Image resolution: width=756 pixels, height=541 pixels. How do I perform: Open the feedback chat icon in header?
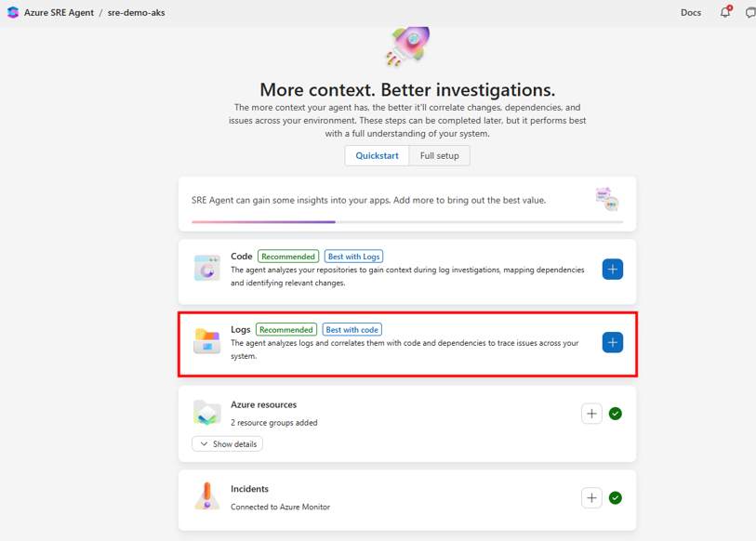[750, 13]
